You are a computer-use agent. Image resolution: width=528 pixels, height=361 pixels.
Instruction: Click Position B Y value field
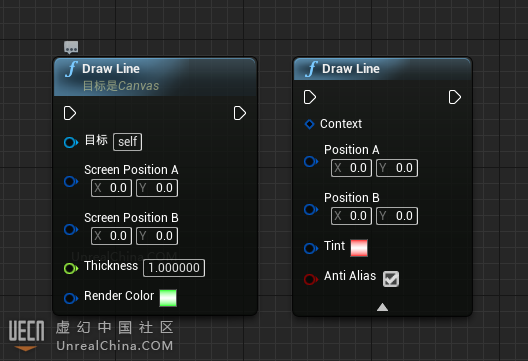397,216
